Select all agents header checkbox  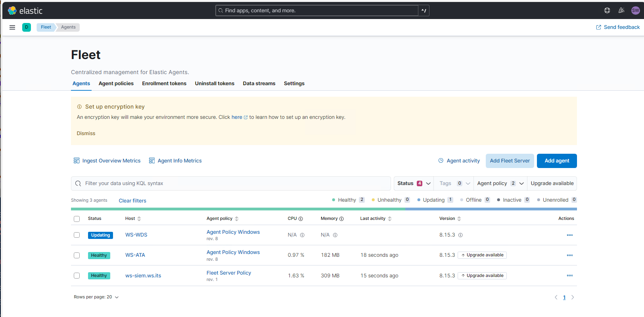tap(77, 219)
